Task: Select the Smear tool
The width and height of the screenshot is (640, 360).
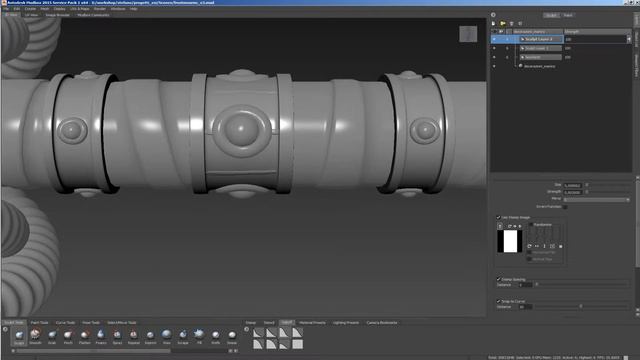Action: (x=232, y=336)
